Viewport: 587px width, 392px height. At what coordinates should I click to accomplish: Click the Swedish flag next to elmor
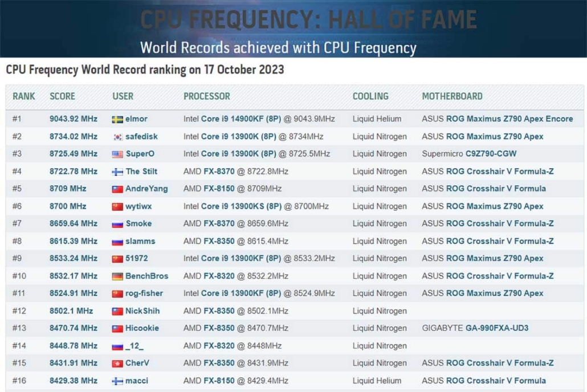(117, 120)
